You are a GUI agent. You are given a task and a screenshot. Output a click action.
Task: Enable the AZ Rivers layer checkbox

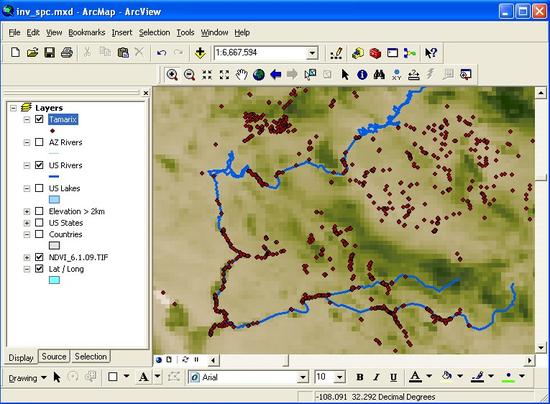coord(39,142)
